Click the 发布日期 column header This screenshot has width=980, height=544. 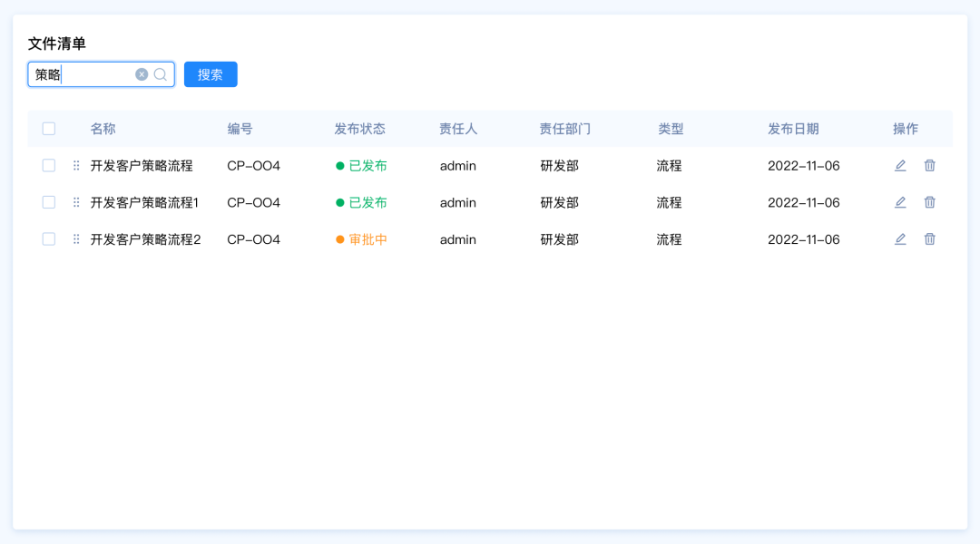[793, 129]
